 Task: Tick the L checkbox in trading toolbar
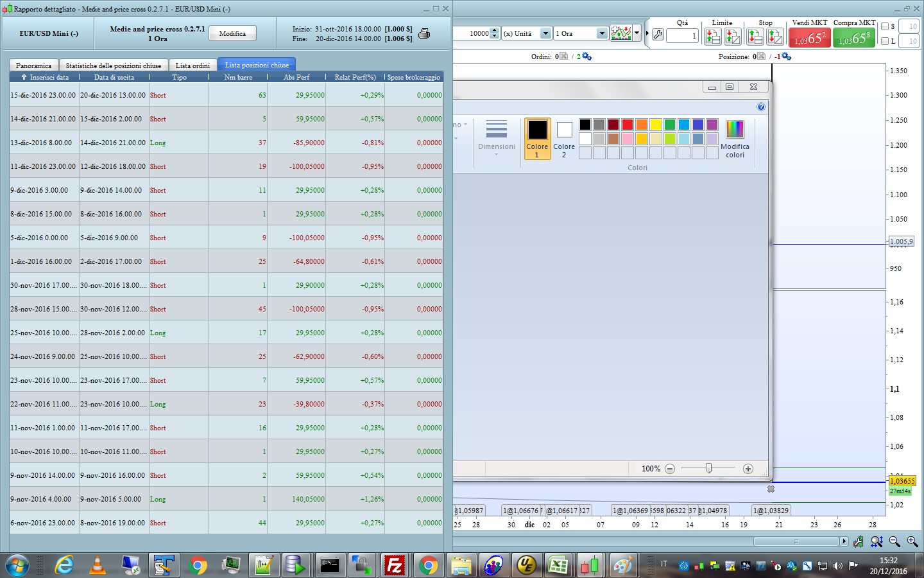(885, 41)
